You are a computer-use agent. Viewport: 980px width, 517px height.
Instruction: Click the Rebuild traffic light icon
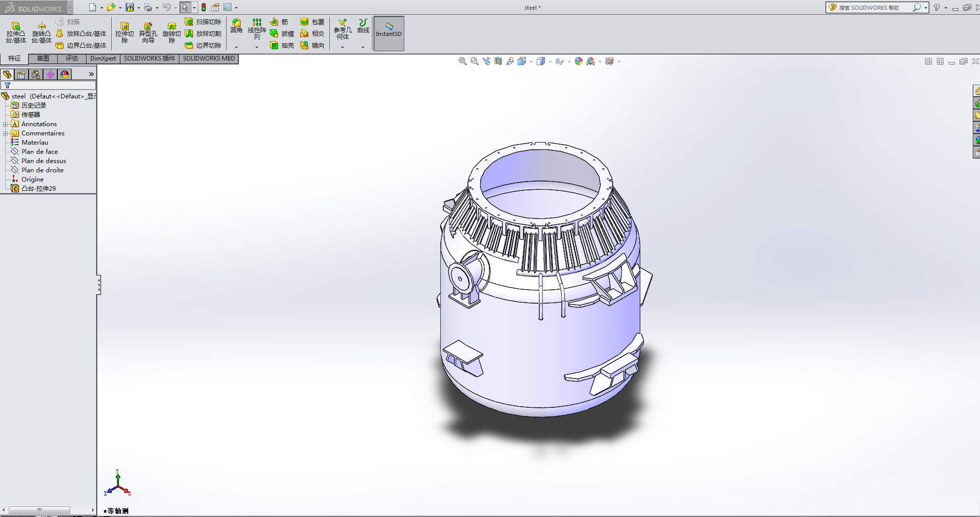[204, 7]
